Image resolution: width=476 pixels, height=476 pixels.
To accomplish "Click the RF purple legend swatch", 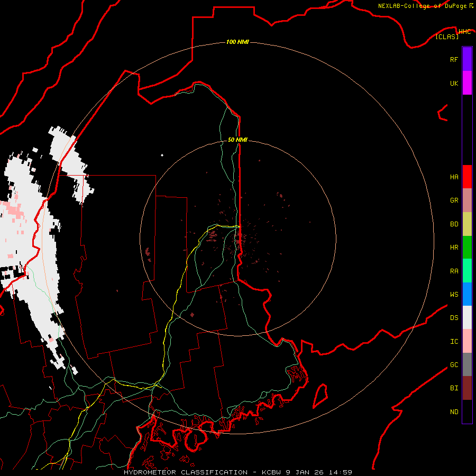I will click(467, 59).
